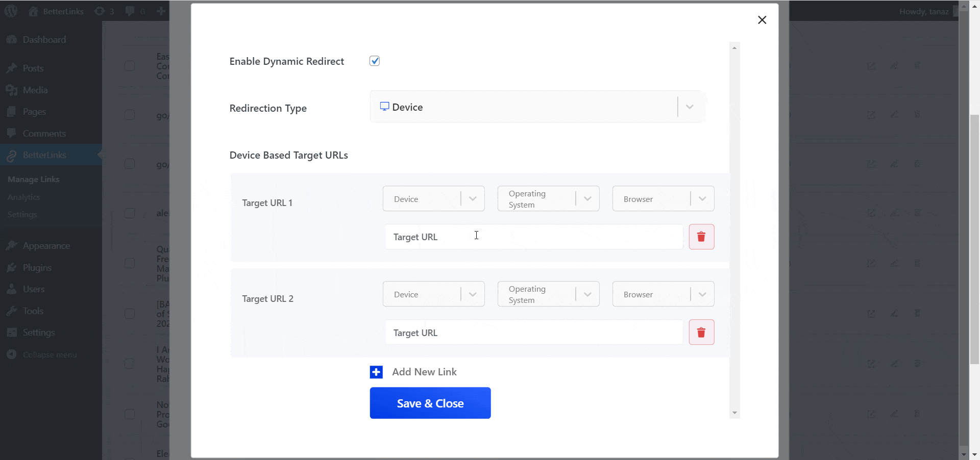Delete Target URL 2 using the trash icon
The image size is (980, 460).
coord(701,332)
